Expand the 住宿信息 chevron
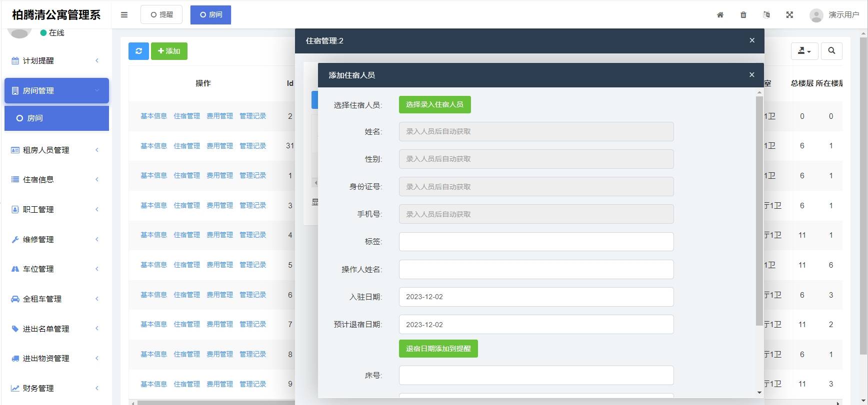The height and width of the screenshot is (405, 868). pyautogui.click(x=97, y=179)
